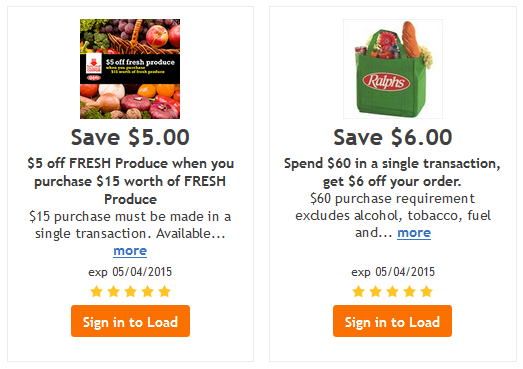
Task: Click the expiration date on the produce coupon
Action: click(130, 272)
